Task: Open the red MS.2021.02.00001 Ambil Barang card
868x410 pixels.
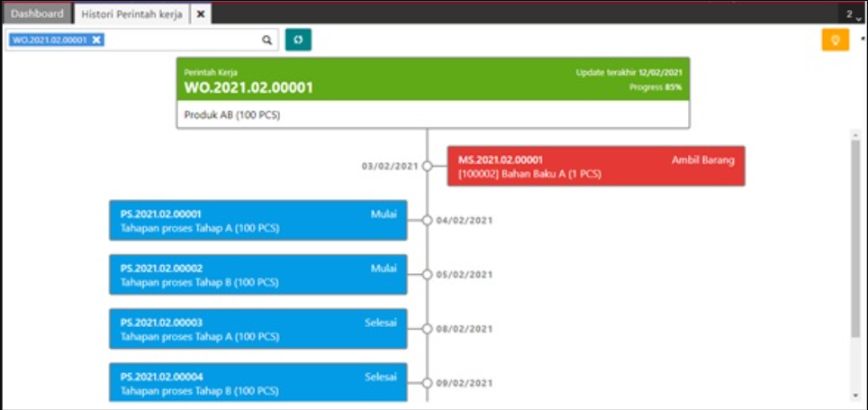Action: [x=596, y=166]
